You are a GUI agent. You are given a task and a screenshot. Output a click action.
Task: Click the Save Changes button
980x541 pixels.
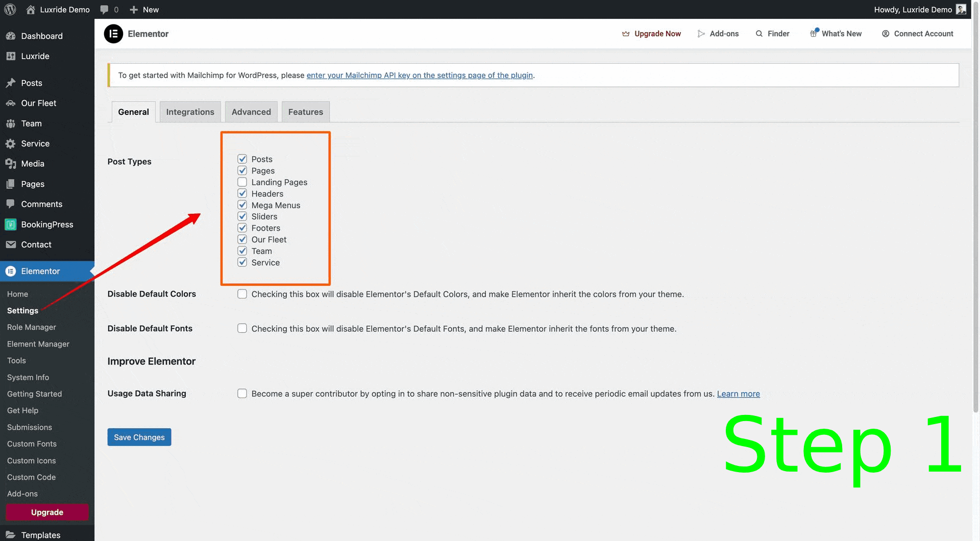[x=139, y=437]
